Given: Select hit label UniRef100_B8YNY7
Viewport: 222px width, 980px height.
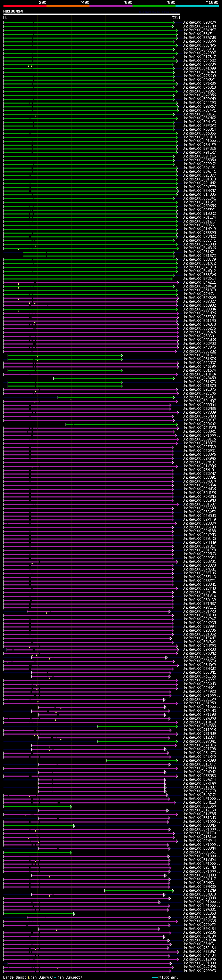Looking at the screenshot, I should click(199, 30).
